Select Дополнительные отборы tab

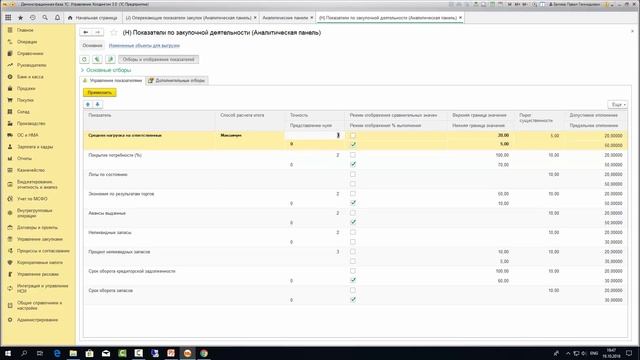click(177, 80)
